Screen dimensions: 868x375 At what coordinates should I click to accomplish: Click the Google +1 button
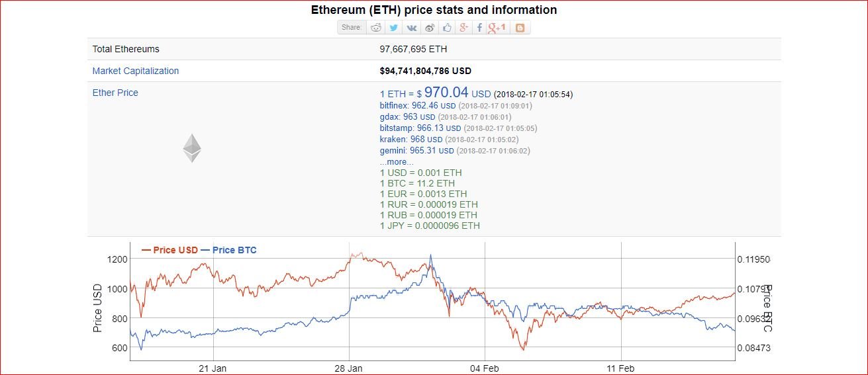(497, 28)
